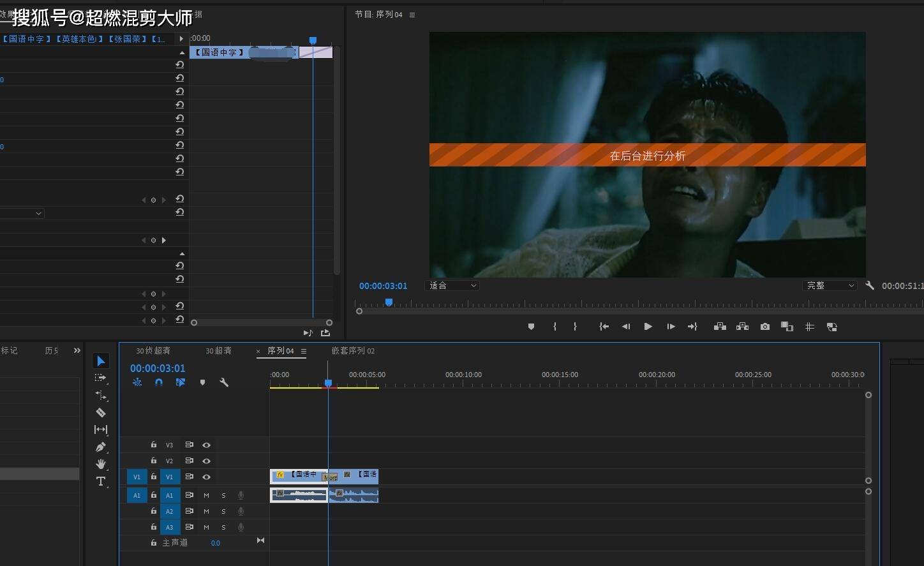Toggle V3 track output eye
This screenshot has width=924, height=566.
click(206, 445)
